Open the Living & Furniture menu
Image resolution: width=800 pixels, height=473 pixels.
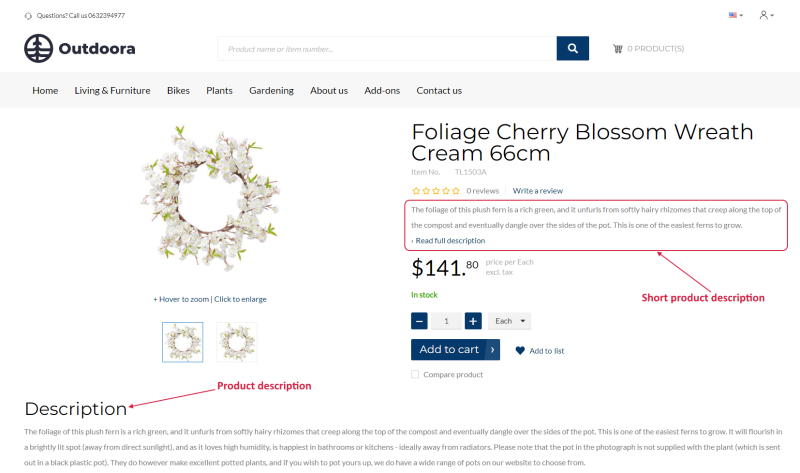click(x=112, y=90)
